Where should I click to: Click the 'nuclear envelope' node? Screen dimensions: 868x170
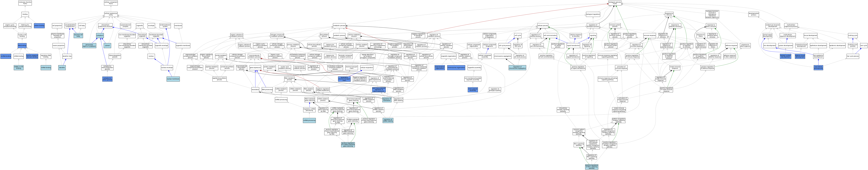click(167, 68)
